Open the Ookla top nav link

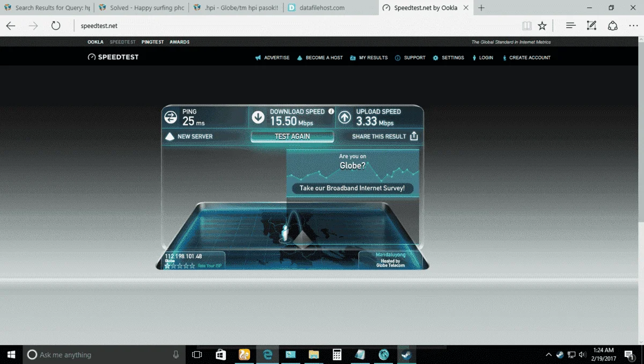(96, 42)
